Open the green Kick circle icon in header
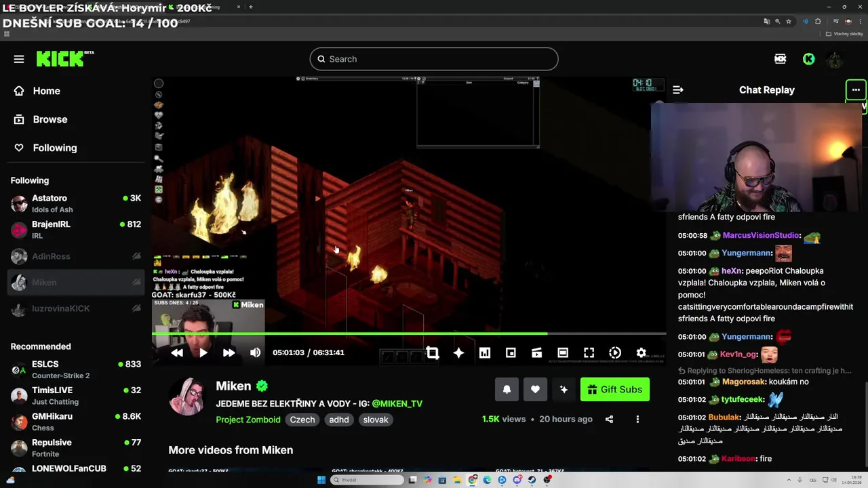868x488 pixels. coord(808,59)
